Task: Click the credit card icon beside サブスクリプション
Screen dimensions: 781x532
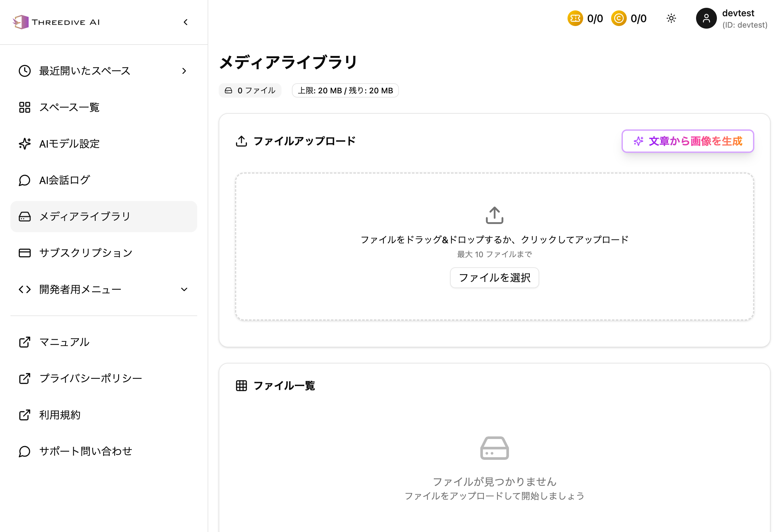Action: click(x=24, y=253)
